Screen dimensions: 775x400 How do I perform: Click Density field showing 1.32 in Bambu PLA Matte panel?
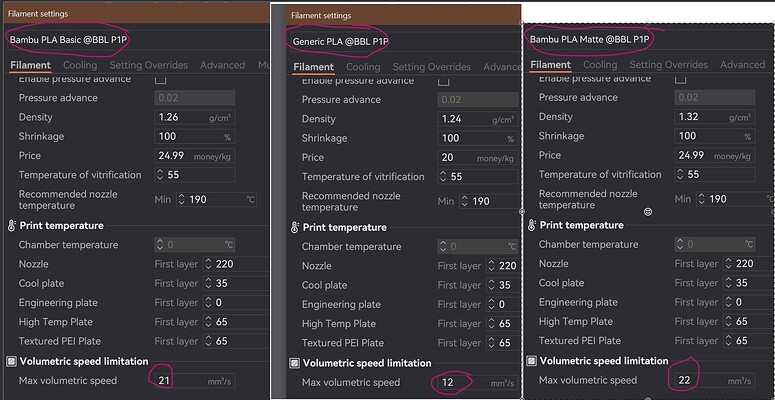coord(715,117)
